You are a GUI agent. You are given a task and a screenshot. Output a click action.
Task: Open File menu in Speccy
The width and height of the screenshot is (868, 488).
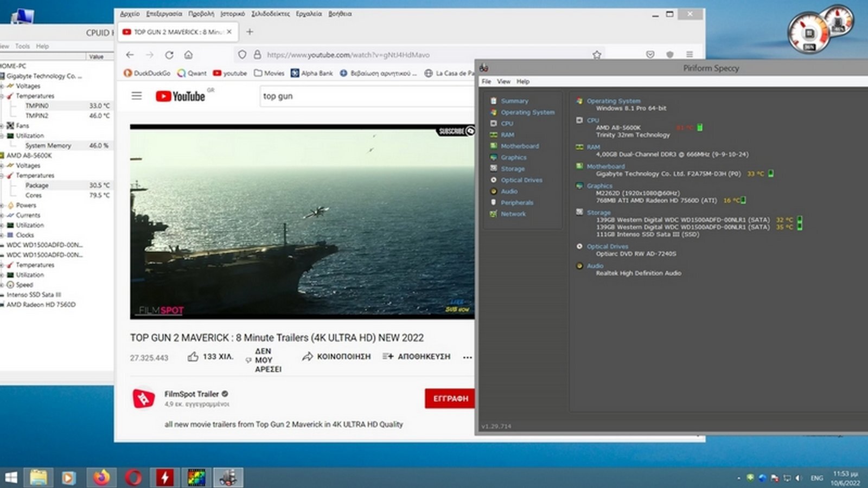[x=486, y=81]
